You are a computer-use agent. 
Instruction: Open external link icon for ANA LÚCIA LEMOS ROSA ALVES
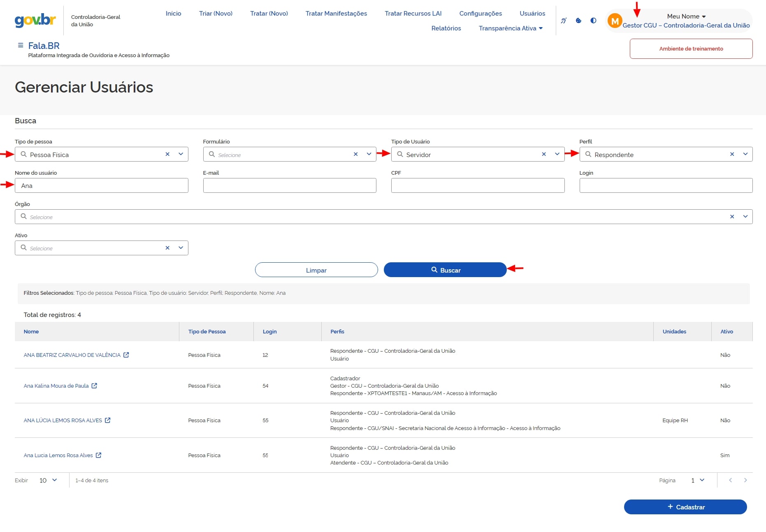click(x=108, y=420)
